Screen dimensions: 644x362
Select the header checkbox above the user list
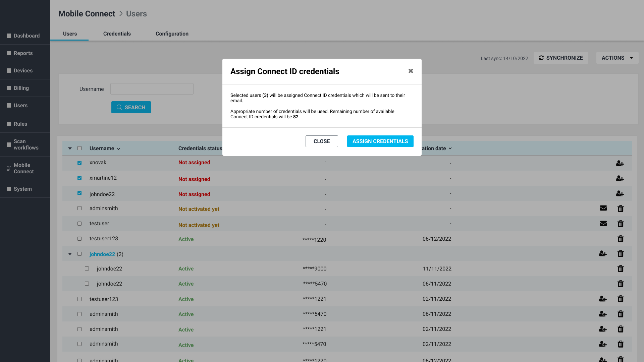pos(79,148)
